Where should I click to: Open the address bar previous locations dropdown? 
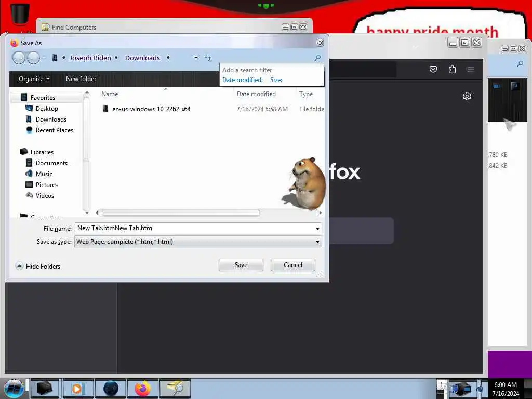[x=196, y=58]
